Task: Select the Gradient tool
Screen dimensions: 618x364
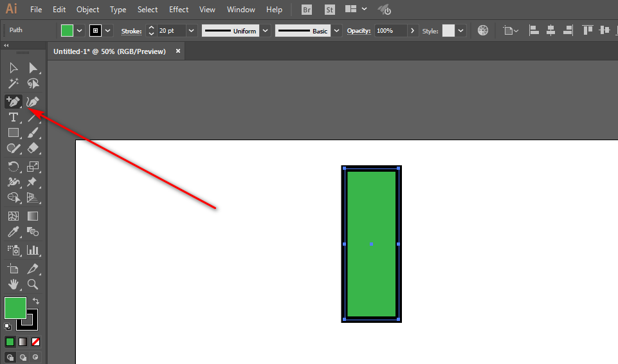Action: 33,216
